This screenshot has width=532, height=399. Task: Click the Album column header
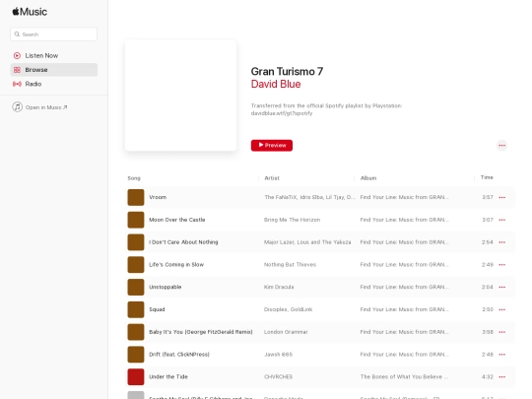coord(368,177)
